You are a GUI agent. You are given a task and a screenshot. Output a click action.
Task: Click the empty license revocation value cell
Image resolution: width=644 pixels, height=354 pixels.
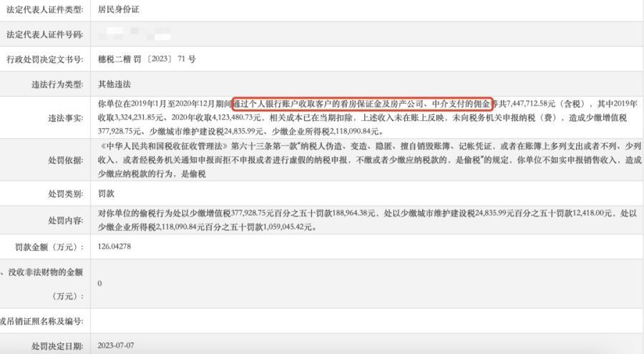[367, 320]
